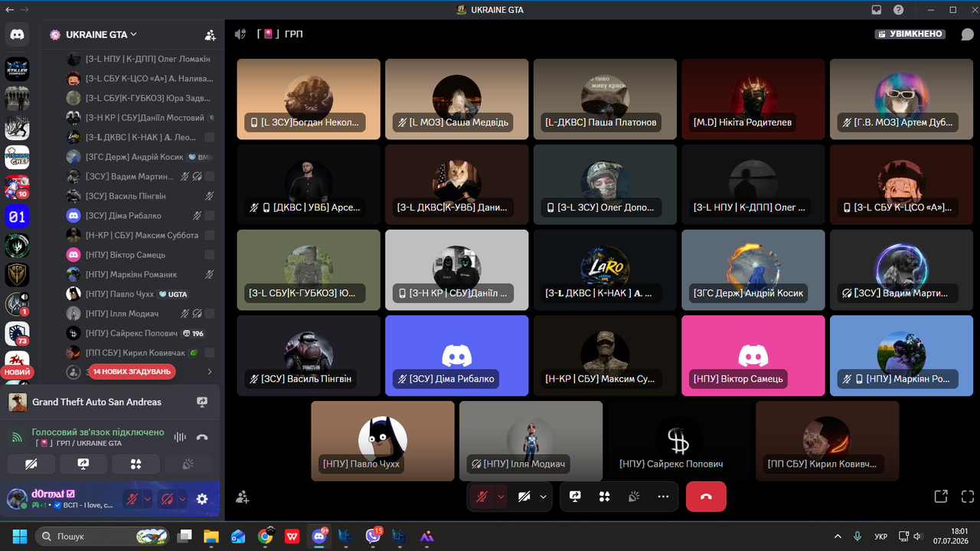The image size is (980, 551).
Task: Jump to 14 нових згадувань mentions
Action: (x=131, y=371)
